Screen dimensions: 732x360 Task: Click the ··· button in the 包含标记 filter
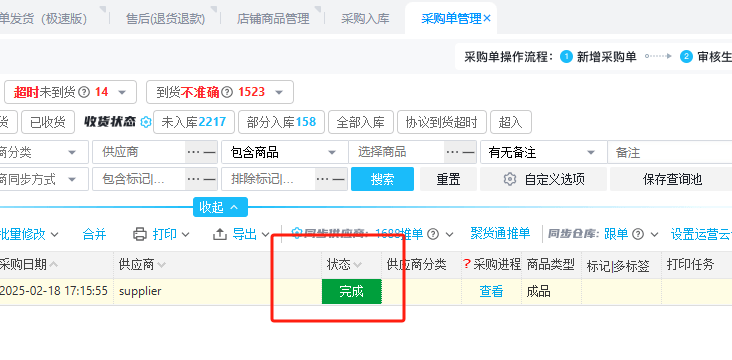[x=193, y=179]
